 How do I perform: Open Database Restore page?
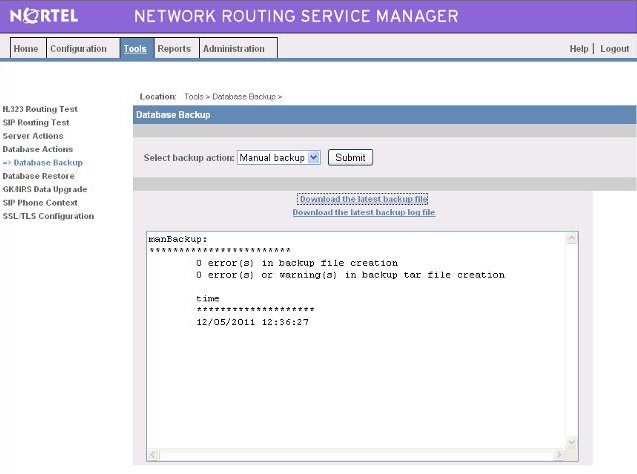[38, 176]
